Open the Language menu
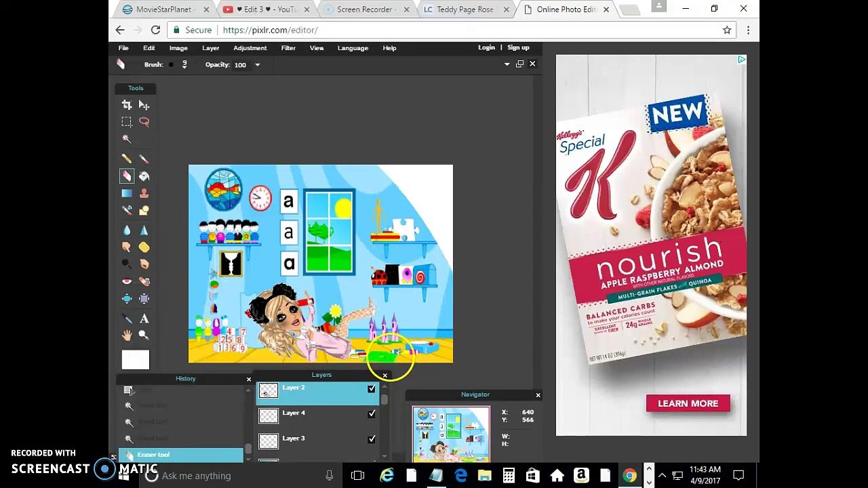 click(x=353, y=48)
